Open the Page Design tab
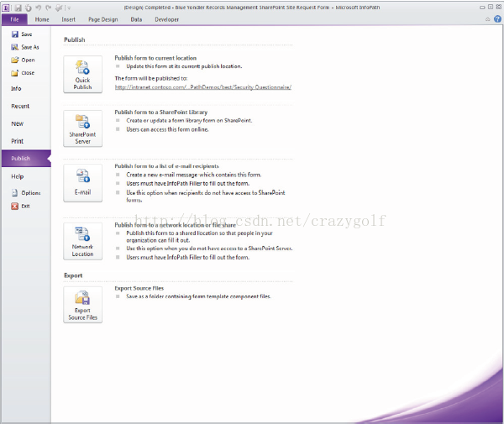This screenshot has width=504, height=424. (102, 19)
